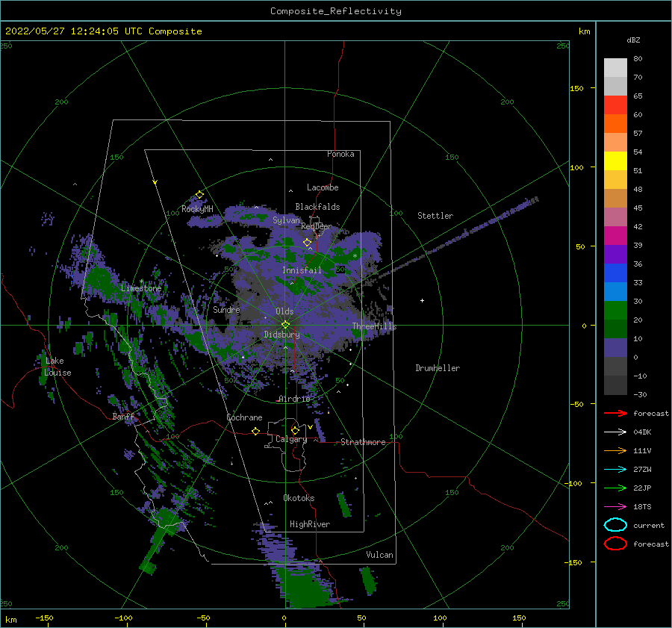This screenshot has width=672, height=628.
Task: Click the 04DK legend label
Action: pyautogui.click(x=642, y=432)
